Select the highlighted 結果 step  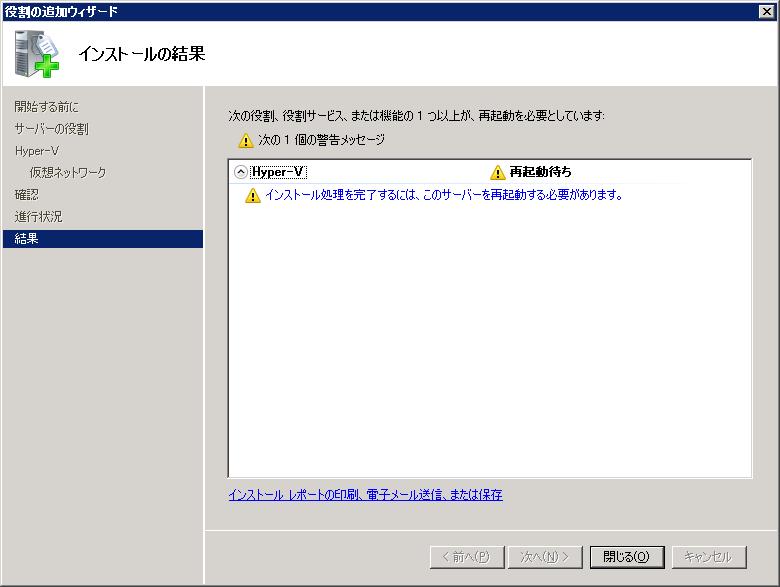pos(103,239)
